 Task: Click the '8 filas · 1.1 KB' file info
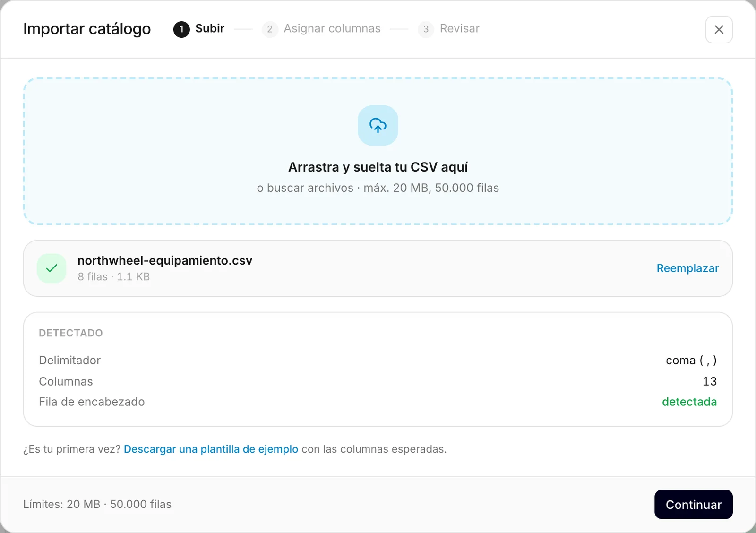pyautogui.click(x=114, y=277)
